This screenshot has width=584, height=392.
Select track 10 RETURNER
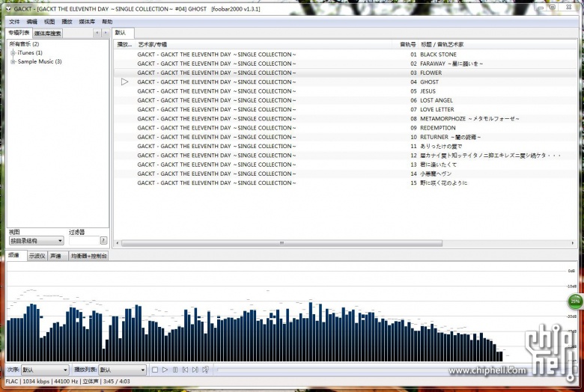345,137
